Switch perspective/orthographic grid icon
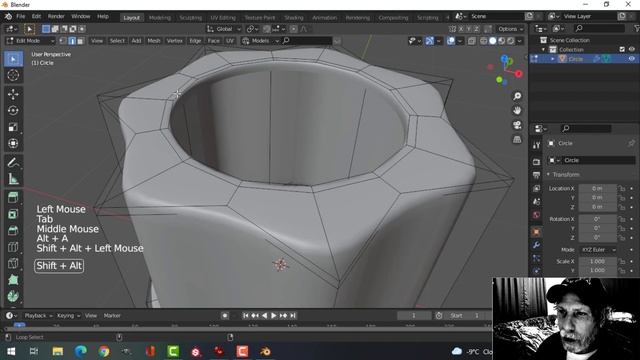Viewport: 640px width, 360px height. coord(517,140)
